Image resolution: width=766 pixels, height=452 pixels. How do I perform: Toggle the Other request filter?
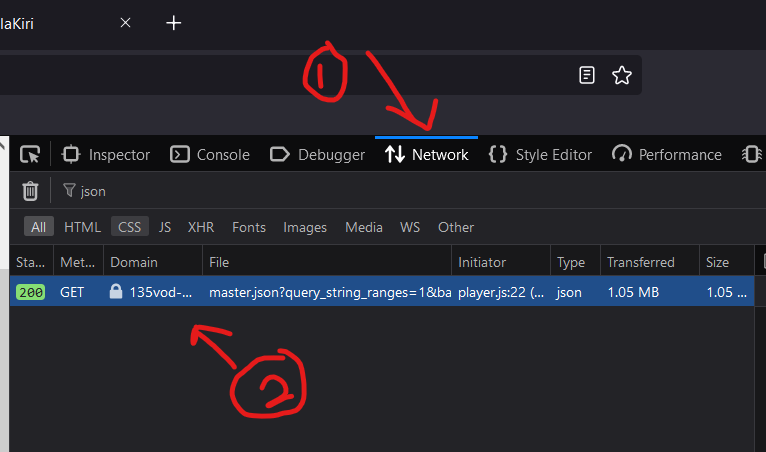pos(456,227)
